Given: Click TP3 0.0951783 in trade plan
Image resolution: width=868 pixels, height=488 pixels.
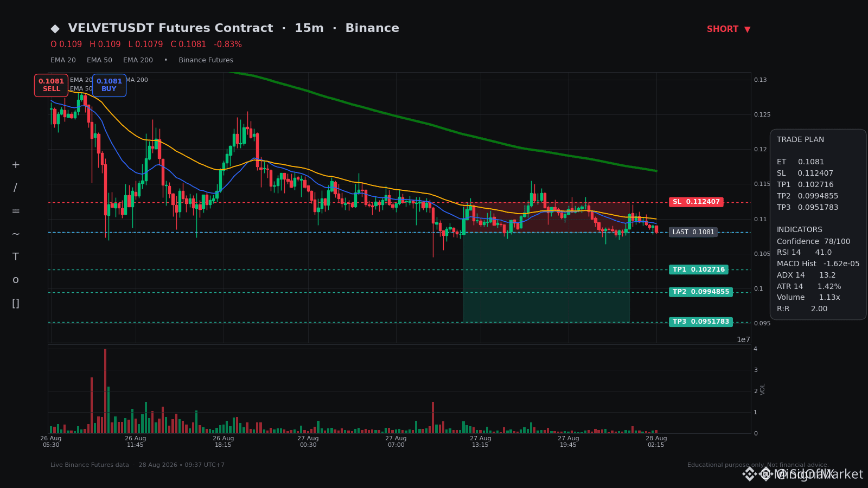Looking at the screenshot, I should point(807,207).
